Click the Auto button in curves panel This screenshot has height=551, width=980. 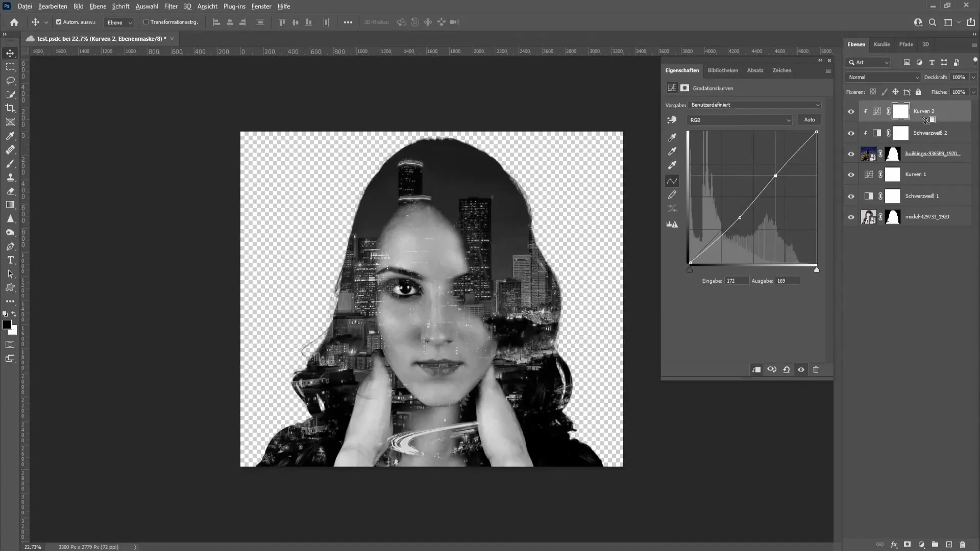[x=810, y=120]
